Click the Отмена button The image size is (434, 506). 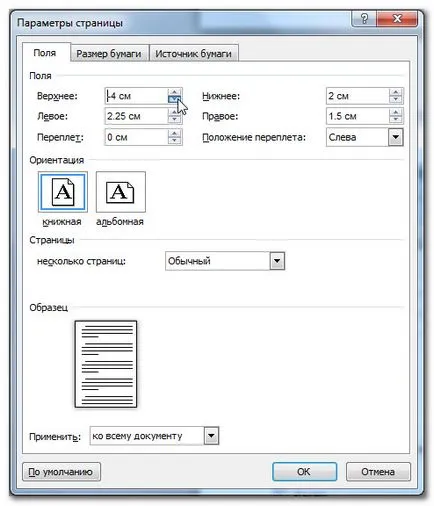[378, 472]
